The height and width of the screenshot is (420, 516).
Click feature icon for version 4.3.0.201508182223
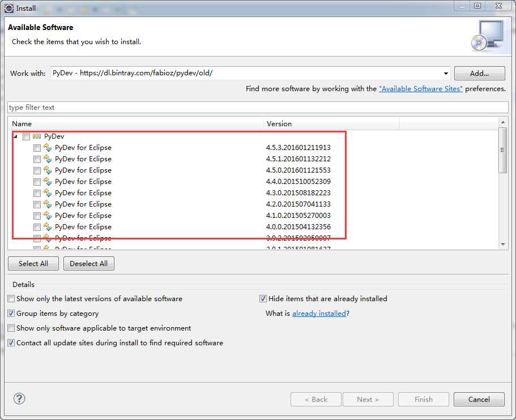click(48, 192)
